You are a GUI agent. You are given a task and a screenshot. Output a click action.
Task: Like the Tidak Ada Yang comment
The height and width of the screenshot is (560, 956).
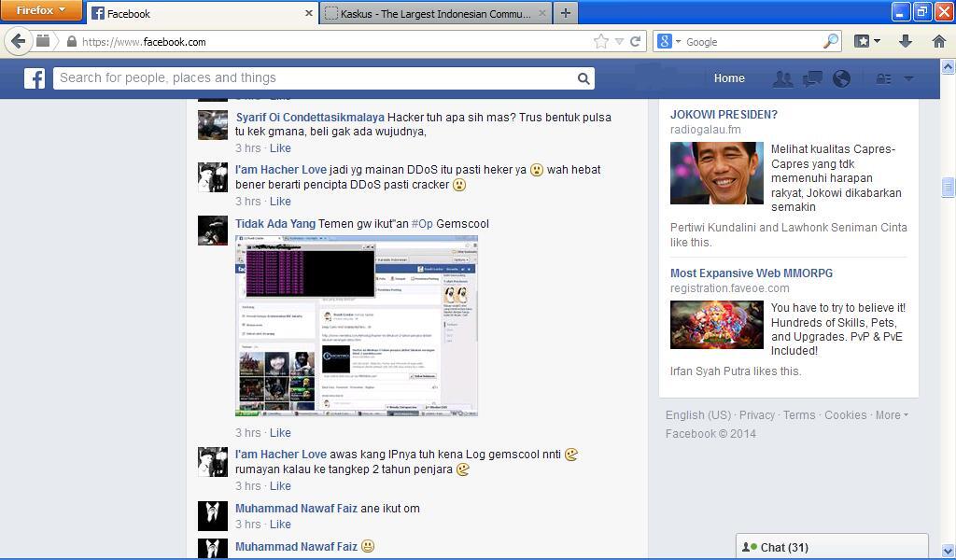(x=280, y=433)
